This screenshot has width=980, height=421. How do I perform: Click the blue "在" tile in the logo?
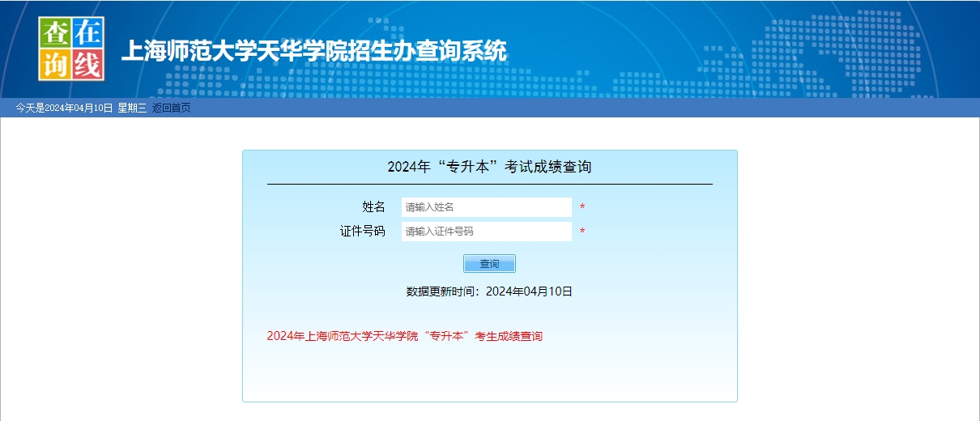(x=87, y=32)
